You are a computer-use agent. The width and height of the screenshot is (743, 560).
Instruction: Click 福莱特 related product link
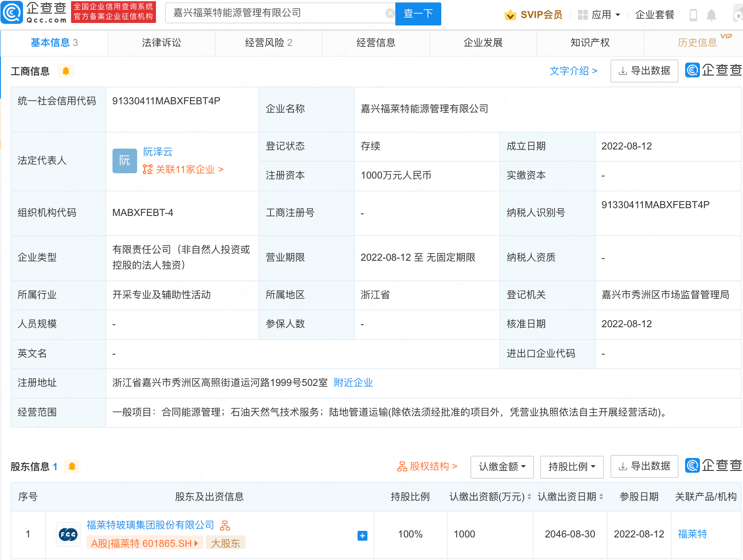pyautogui.click(x=692, y=534)
